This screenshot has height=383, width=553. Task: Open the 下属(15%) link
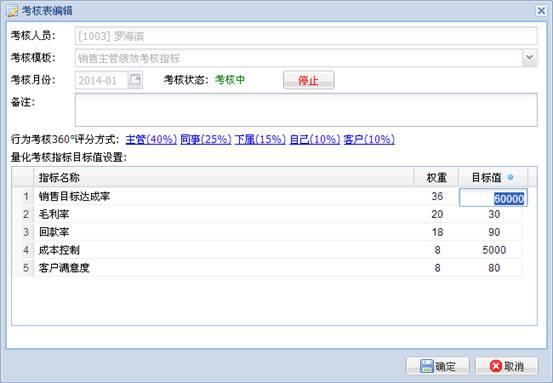click(x=260, y=139)
